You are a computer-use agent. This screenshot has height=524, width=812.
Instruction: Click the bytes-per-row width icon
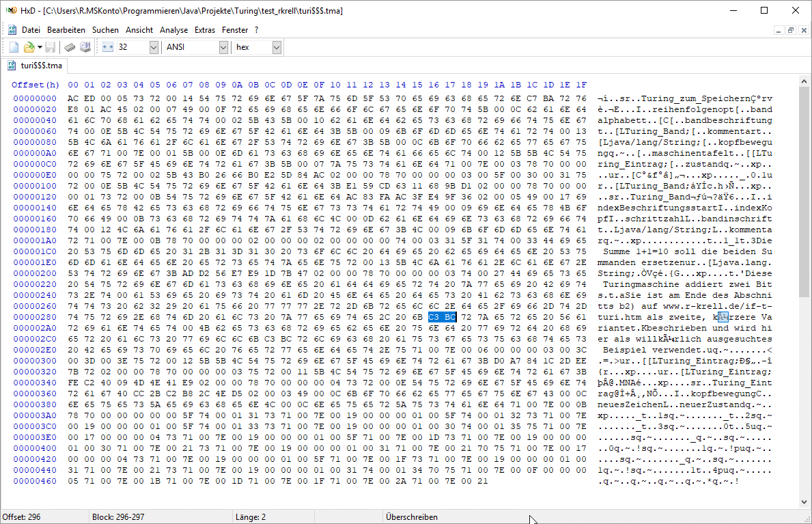(108, 47)
